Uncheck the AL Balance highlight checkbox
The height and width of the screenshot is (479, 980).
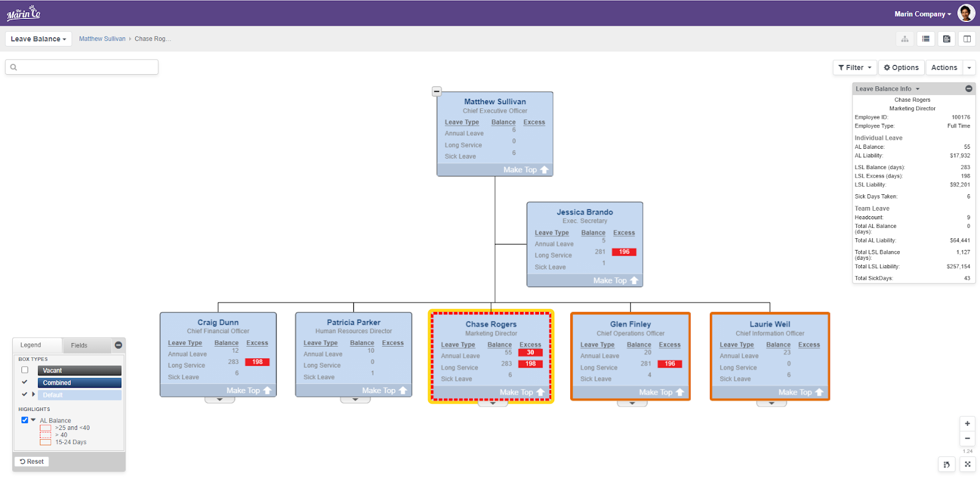click(x=24, y=420)
